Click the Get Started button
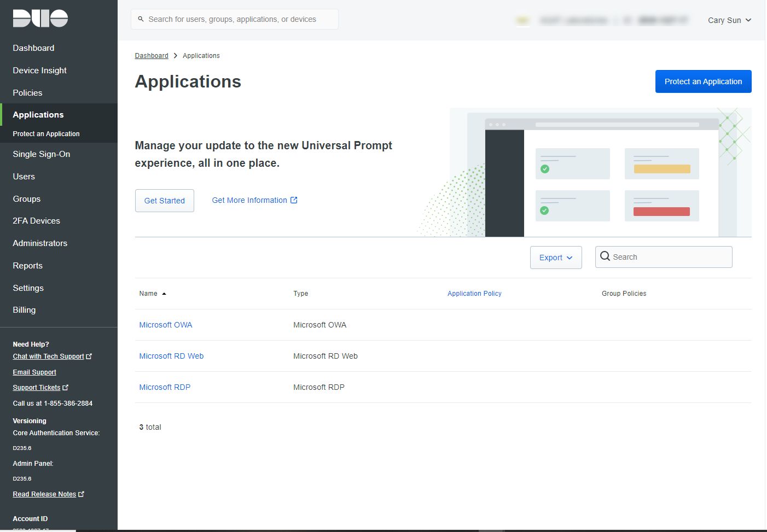Viewport: 767px width, 532px height. pyautogui.click(x=165, y=201)
